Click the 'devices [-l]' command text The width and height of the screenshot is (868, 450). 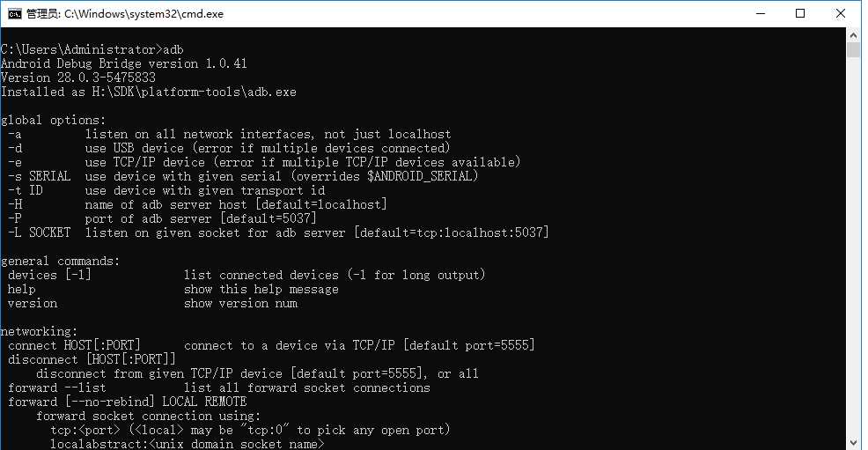pos(49,275)
